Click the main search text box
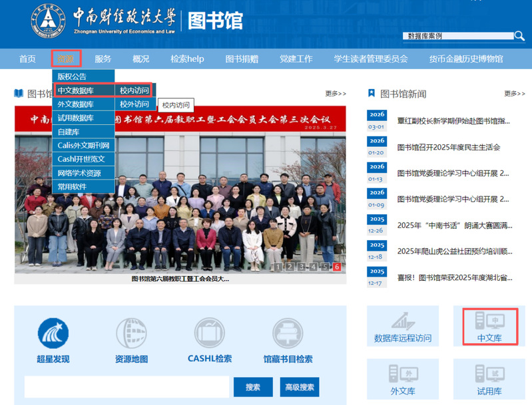This screenshot has width=532, height=405. pyautogui.click(x=126, y=387)
